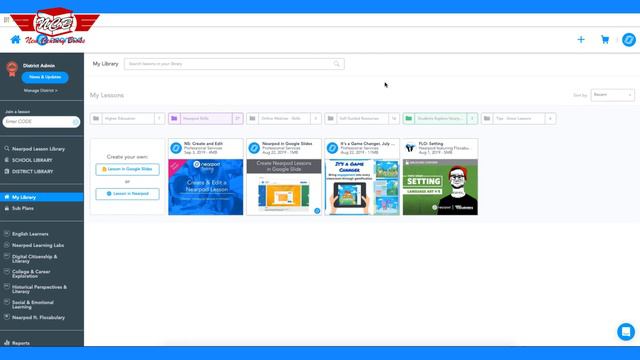The width and height of the screenshot is (640, 360).
Task: Click the green Students Explore folder icon
Action: click(409, 118)
